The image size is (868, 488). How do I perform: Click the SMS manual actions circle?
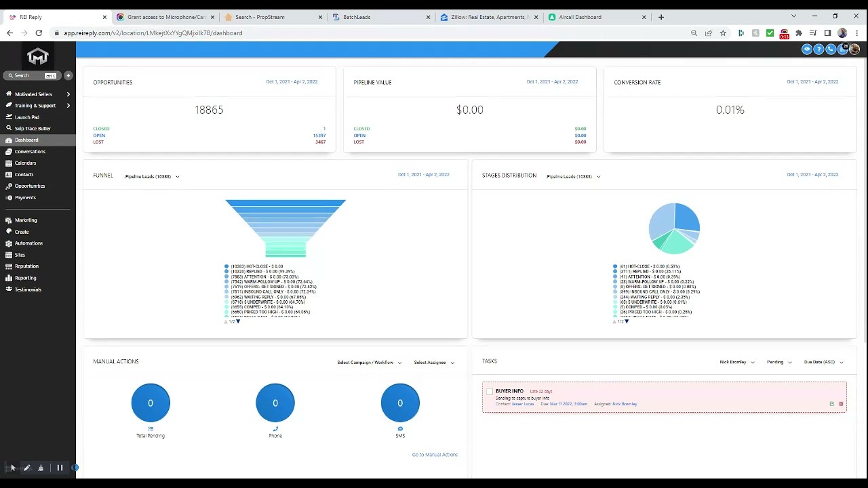400,403
